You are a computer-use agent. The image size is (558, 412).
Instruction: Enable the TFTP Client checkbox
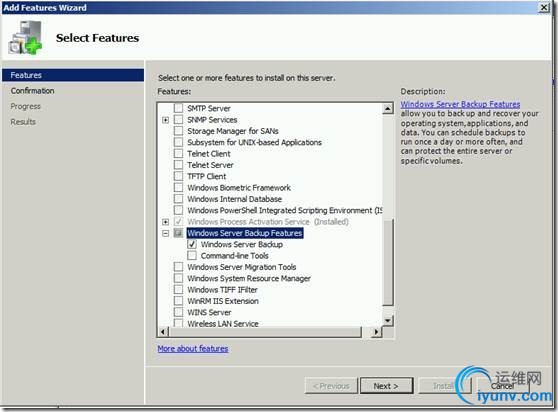coord(178,176)
